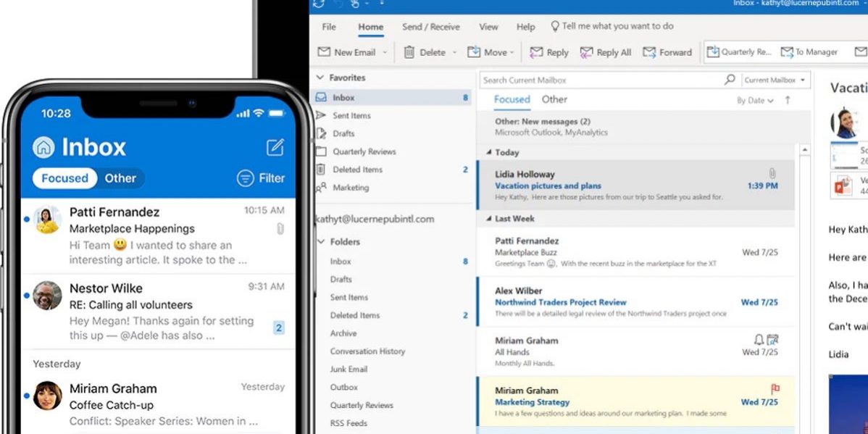Collapse the Today message group
This screenshot has height=434, width=868.
(x=491, y=152)
